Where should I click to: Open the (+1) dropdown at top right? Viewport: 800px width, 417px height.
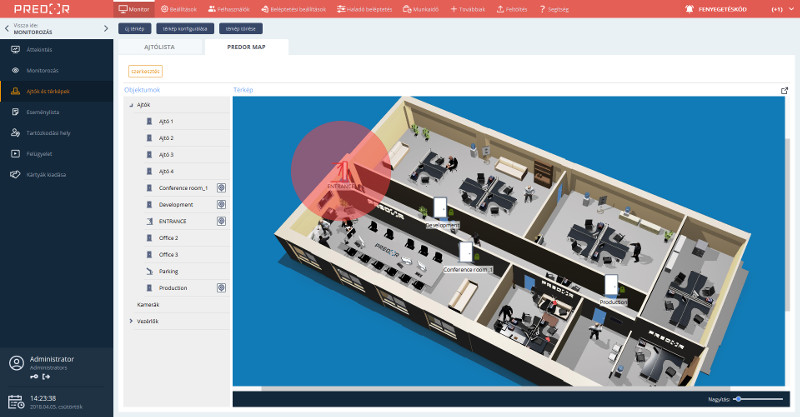783,9
